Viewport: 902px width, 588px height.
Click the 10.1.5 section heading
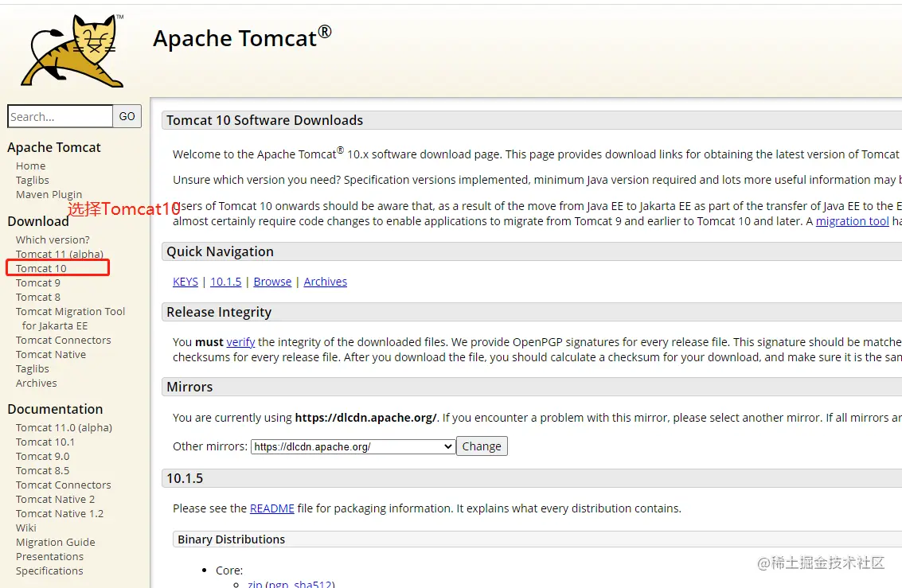pos(185,478)
